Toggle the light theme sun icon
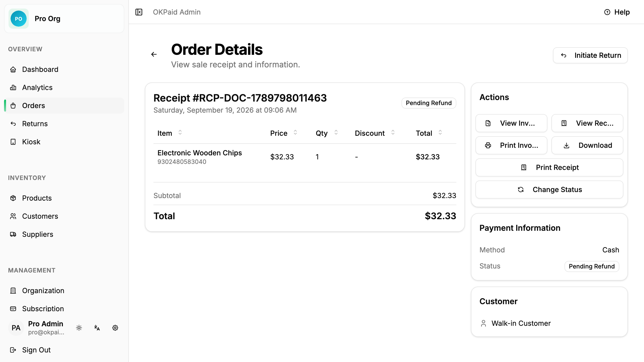This screenshot has width=644, height=362. coord(79,328)
